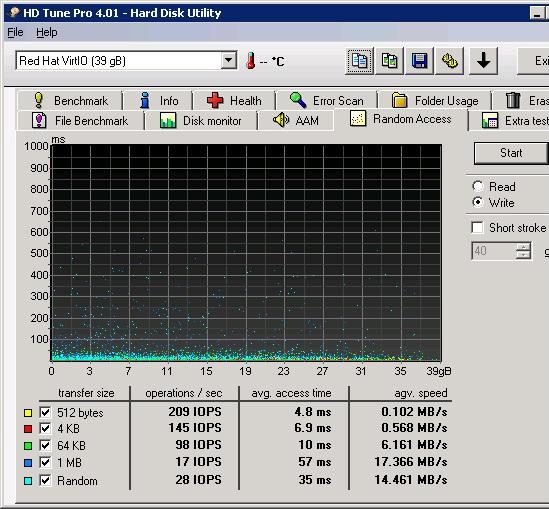This screenshot has height=509, width=549.
Task: Click the floppy disk save icon
Action: (x=419, y=61)
